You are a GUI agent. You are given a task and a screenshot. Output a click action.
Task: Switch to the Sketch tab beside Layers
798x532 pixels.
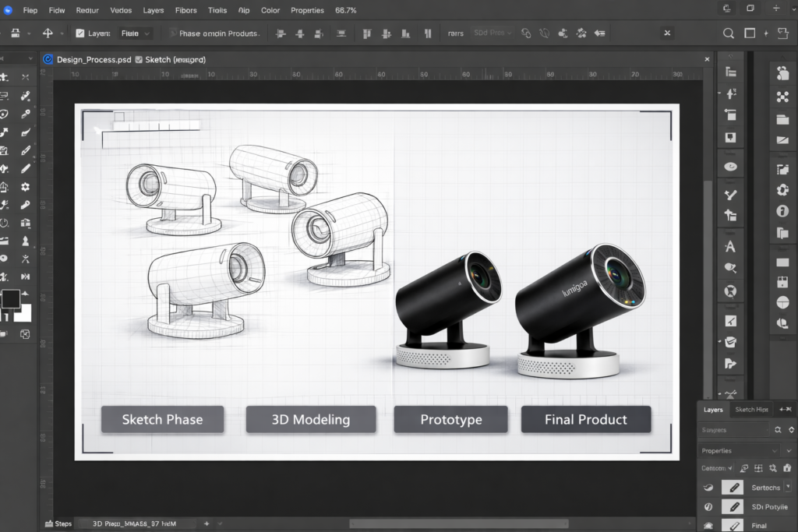[x=751, y=410]
